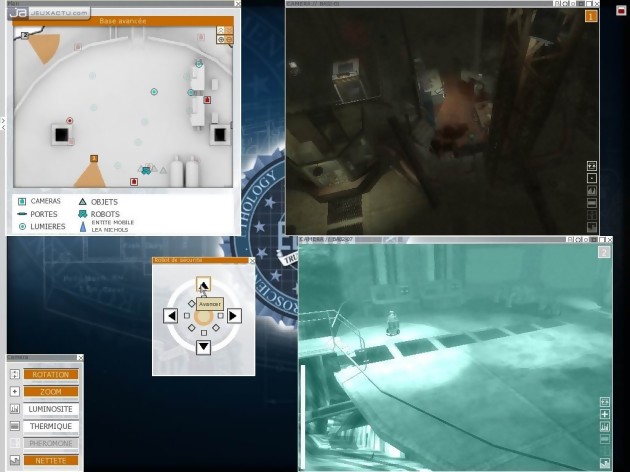The width and height of the screenshot is (630, 472).
Task: Click the camera 1 number badge
Action: (x=591, y=16)
